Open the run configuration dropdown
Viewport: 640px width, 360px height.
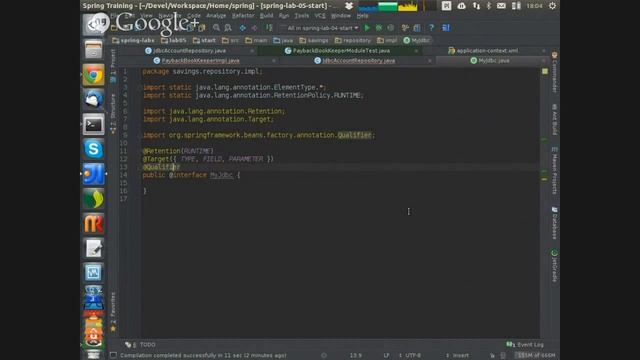pos(320,28)
